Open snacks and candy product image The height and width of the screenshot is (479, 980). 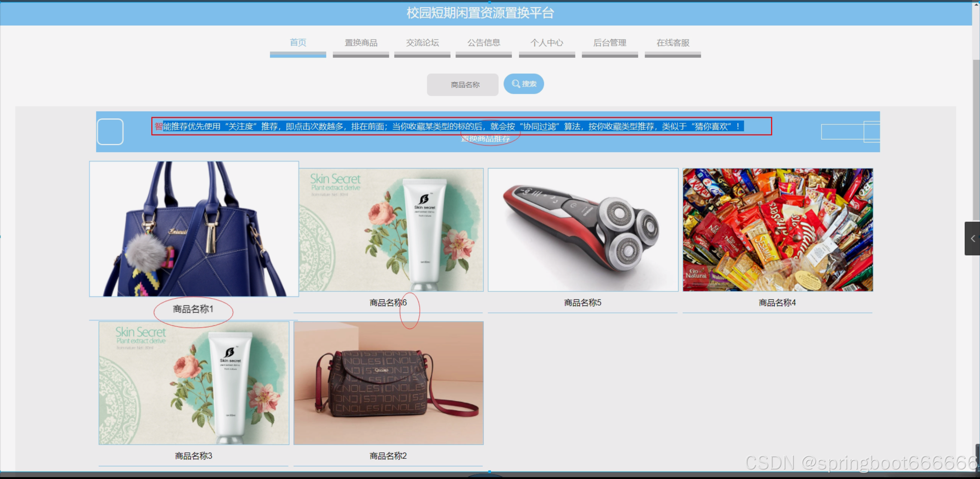(x=777, y=230)
